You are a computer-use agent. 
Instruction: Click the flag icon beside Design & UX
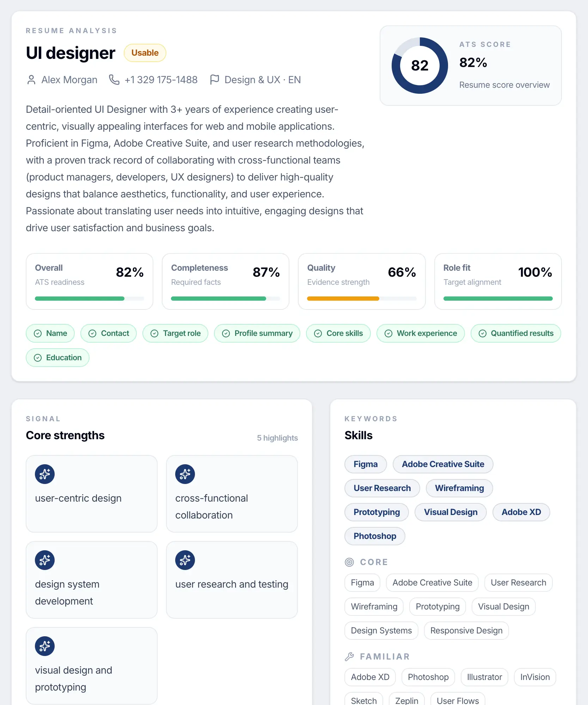tap(214, 80)
